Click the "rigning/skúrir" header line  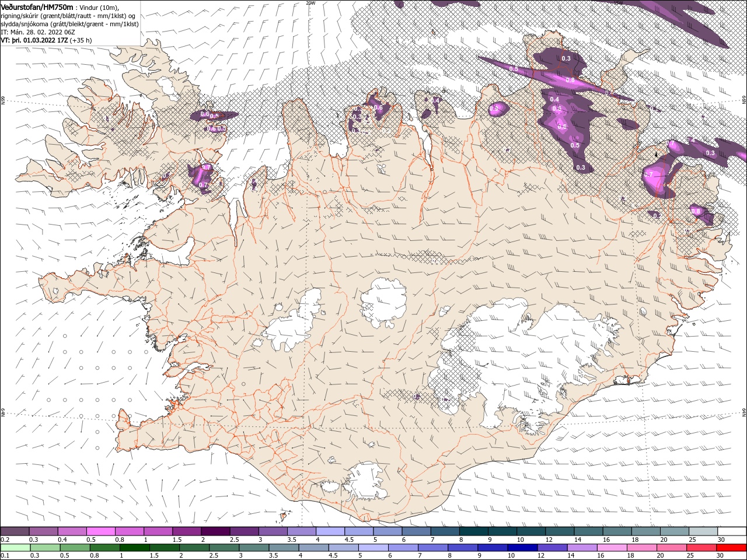coord(68,15)
